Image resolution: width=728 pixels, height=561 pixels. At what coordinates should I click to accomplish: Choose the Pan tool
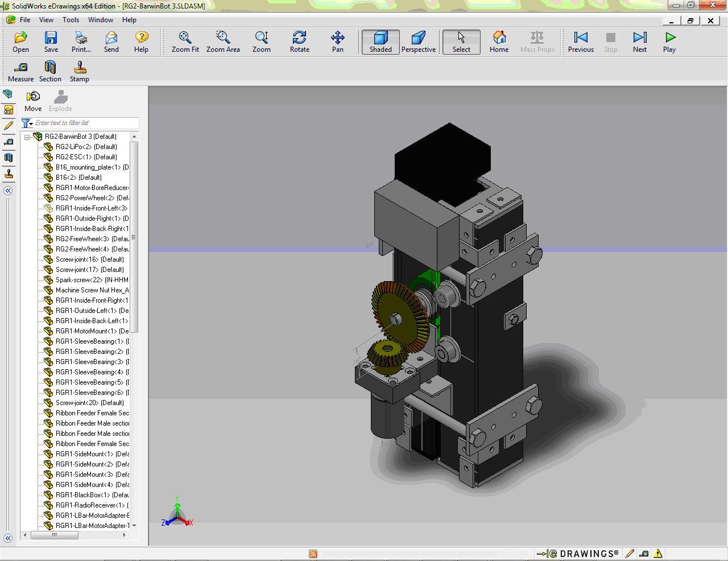(337, 42)
